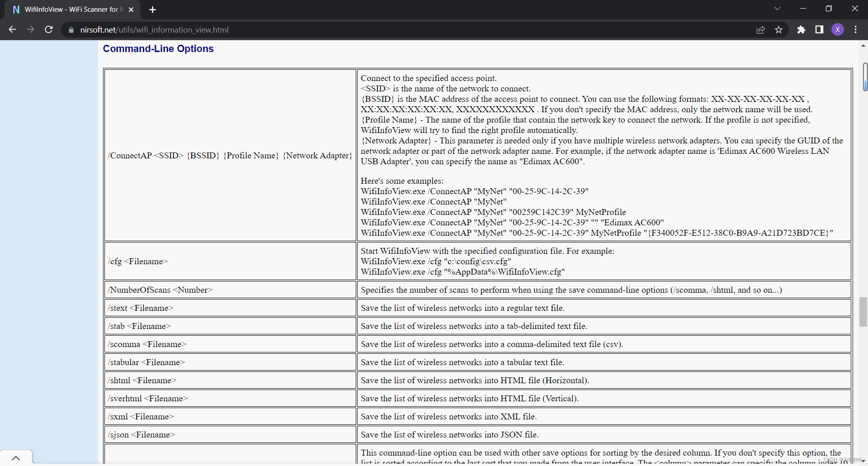The image size is (868, 466).
Task: Click the Command-Line Options heading
Action: pos(158,48)
